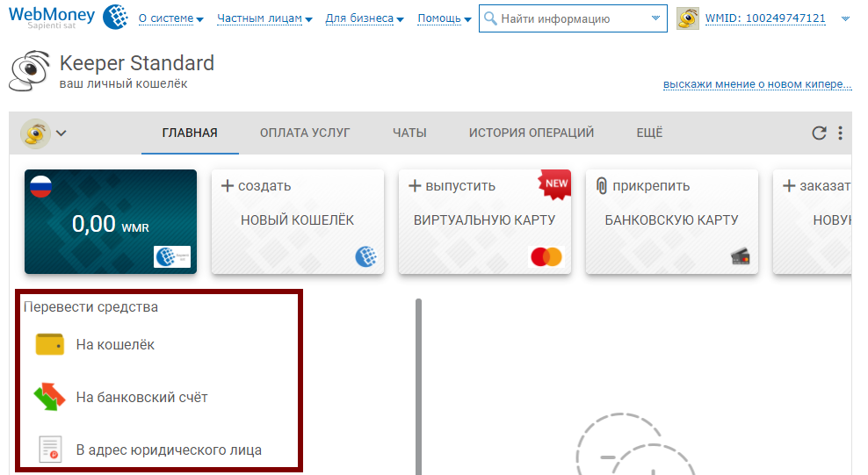This screenshot has height=475, width=868.
Task: Switch to the ГЛАВНАЯ tab
Action: pyautogui.click(x=190, y=133)
